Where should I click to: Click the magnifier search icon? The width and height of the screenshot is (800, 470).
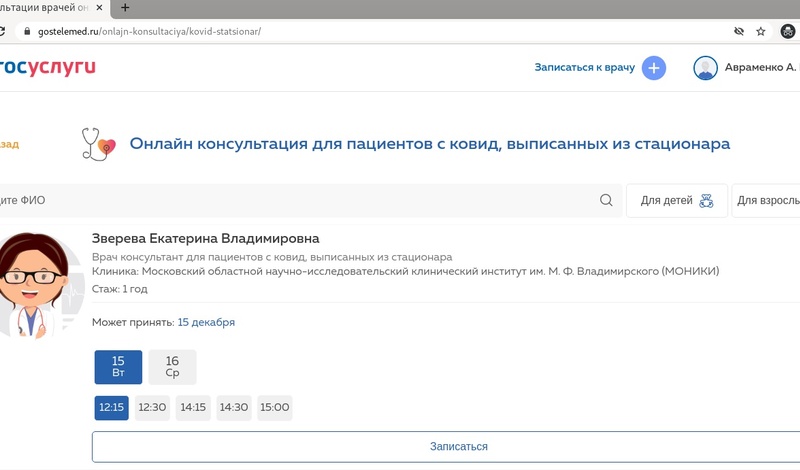606,200
